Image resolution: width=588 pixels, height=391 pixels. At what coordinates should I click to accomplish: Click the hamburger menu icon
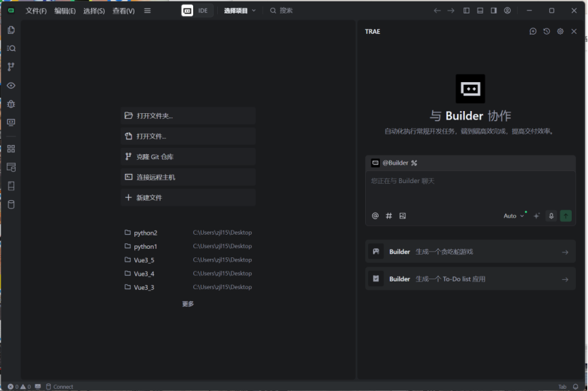click(x=147, y=11)
